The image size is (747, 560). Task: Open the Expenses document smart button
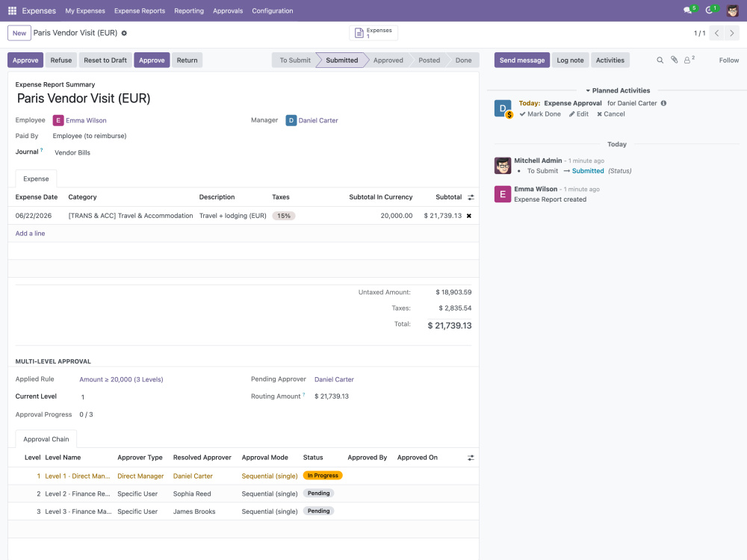pos(373,33)
